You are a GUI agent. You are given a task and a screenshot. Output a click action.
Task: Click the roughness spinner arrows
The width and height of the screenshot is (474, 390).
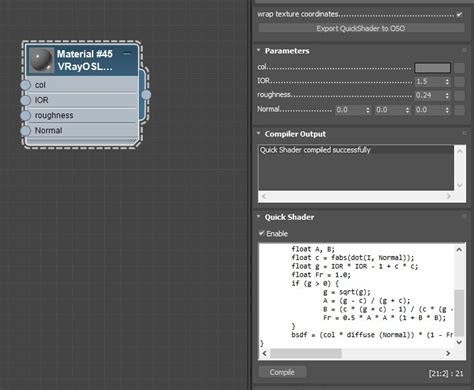[x=447, y=96]
